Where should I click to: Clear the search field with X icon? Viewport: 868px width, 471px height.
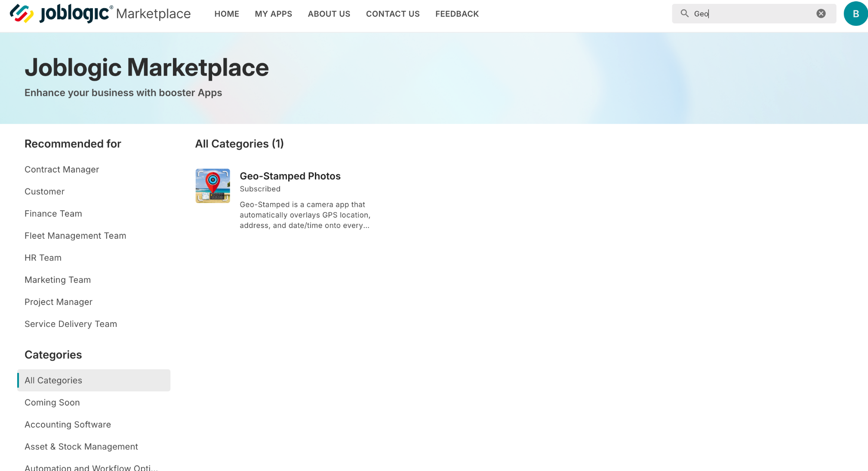[x=821, y=13]
